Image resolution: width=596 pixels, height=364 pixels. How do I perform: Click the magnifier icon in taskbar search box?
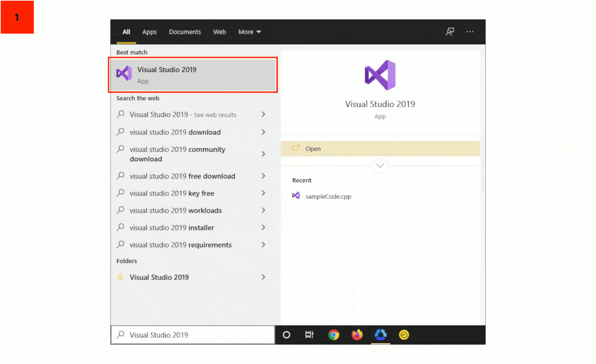tap(121, 335)
